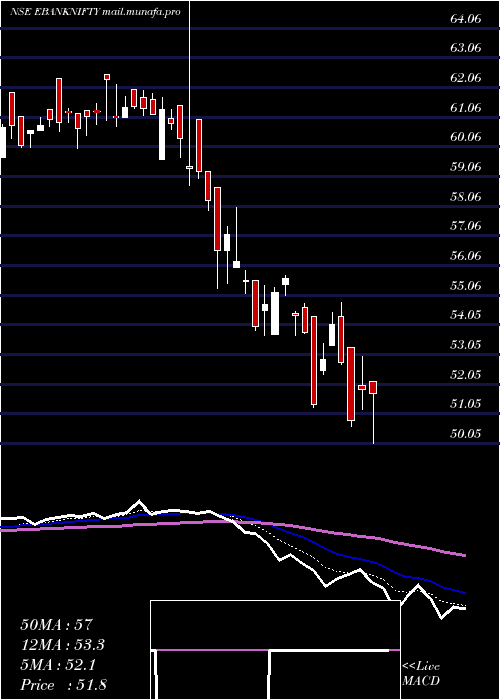Click the 57.06 price axis label
This screenshot has height=700, width=500.
point(467,226)
